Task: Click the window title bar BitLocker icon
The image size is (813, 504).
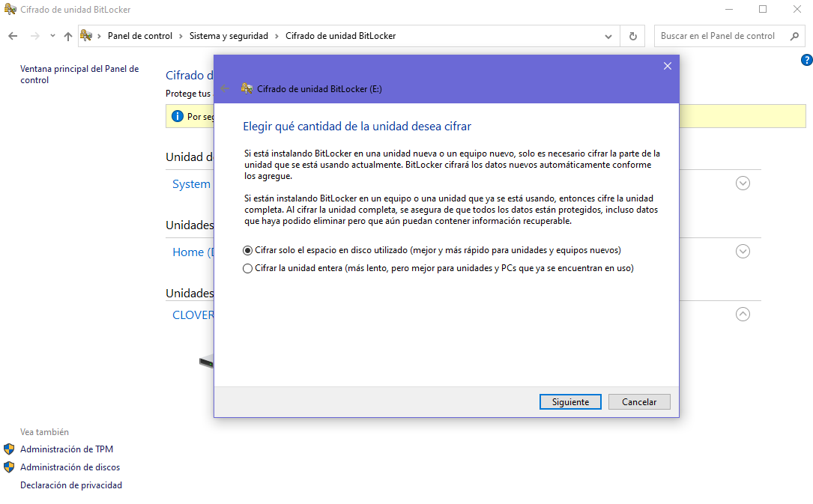Action: [10, 9]
